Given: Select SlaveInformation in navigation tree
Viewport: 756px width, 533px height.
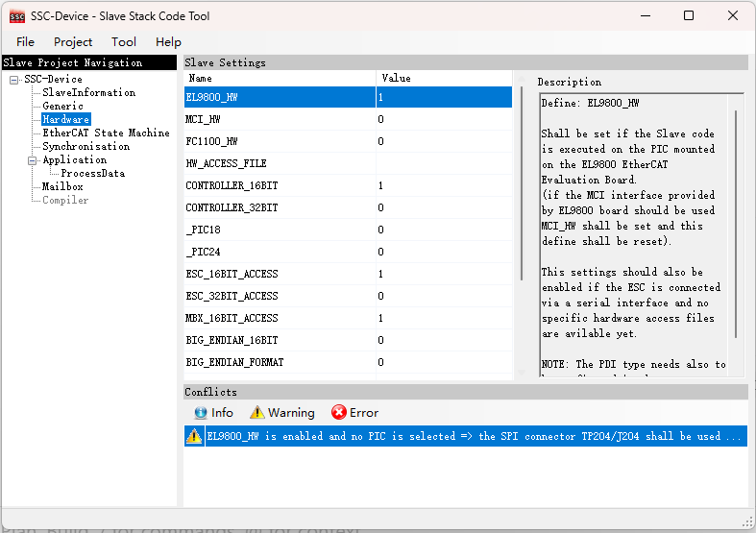Looking at the screenshot, I should (88, 92).
